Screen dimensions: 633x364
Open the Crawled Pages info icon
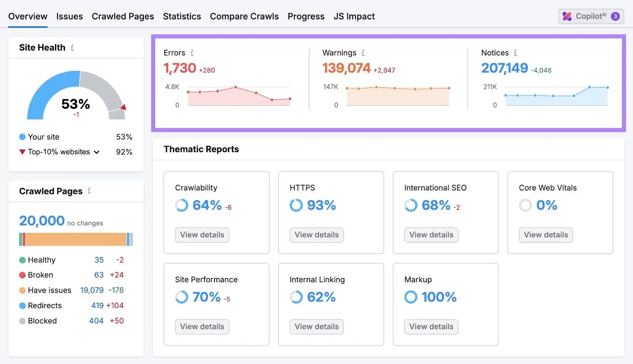89,191
